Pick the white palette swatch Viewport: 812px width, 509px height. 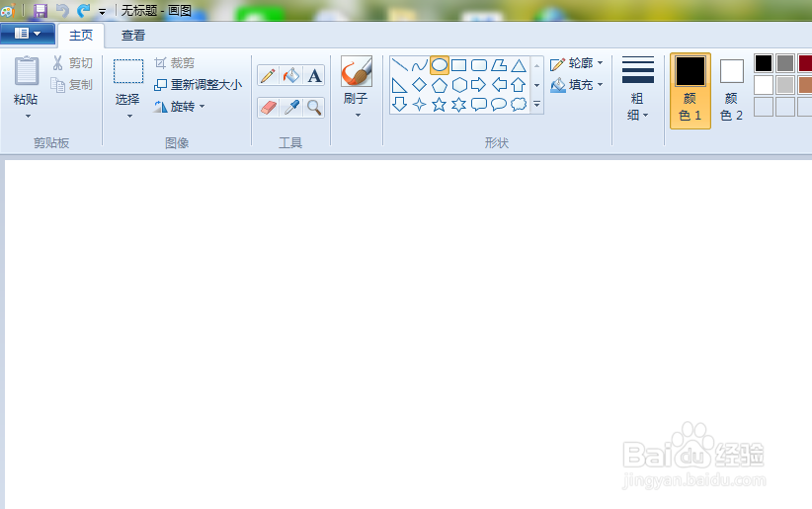tap(764, 85)
